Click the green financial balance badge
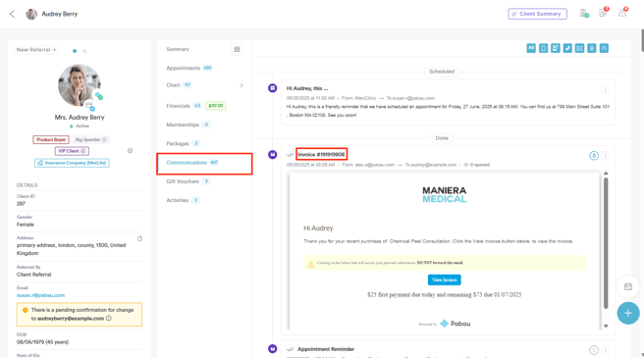The image size is (644, 358). 216,106
